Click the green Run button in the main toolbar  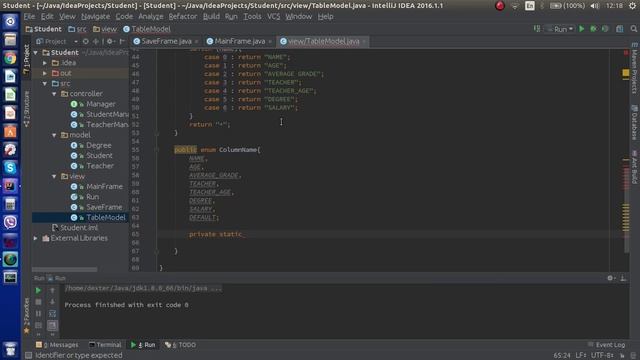pos(582,29)
